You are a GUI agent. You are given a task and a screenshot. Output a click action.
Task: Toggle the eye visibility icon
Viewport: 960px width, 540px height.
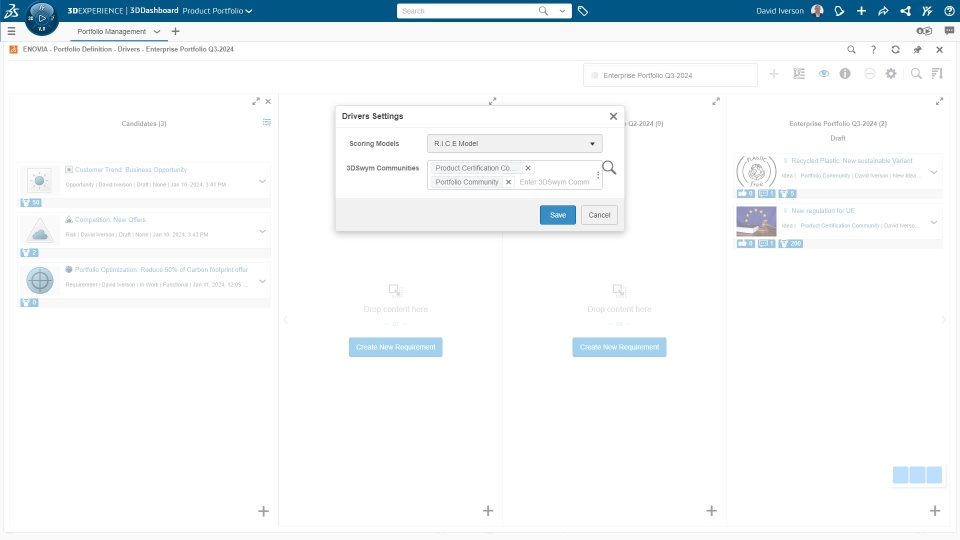[824, 73]
